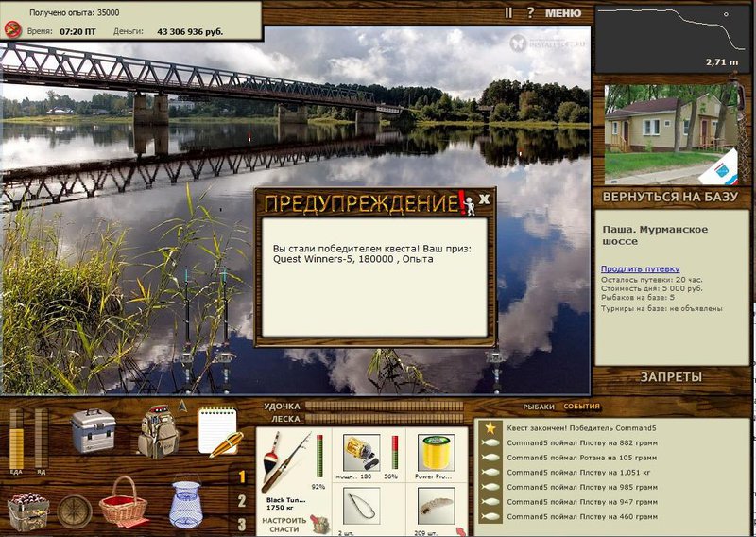
Task: Click the warning message text in the dialog
Action: click(372, 253)
